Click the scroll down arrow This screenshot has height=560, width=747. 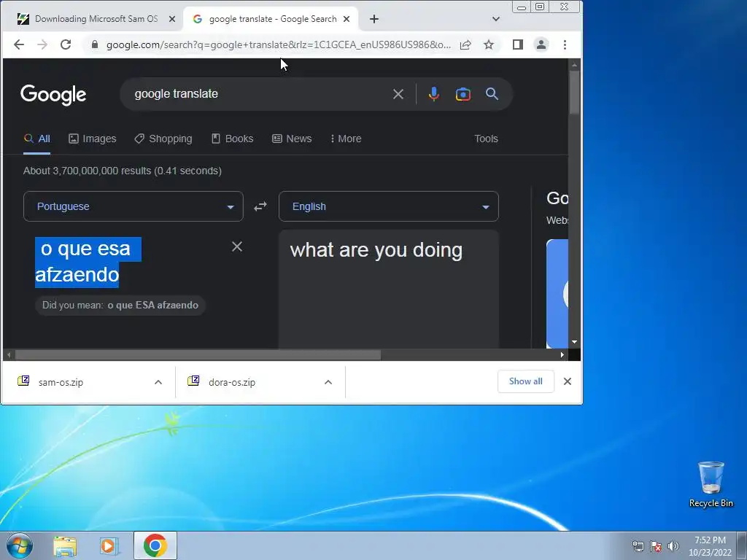[x=574, y=342]
